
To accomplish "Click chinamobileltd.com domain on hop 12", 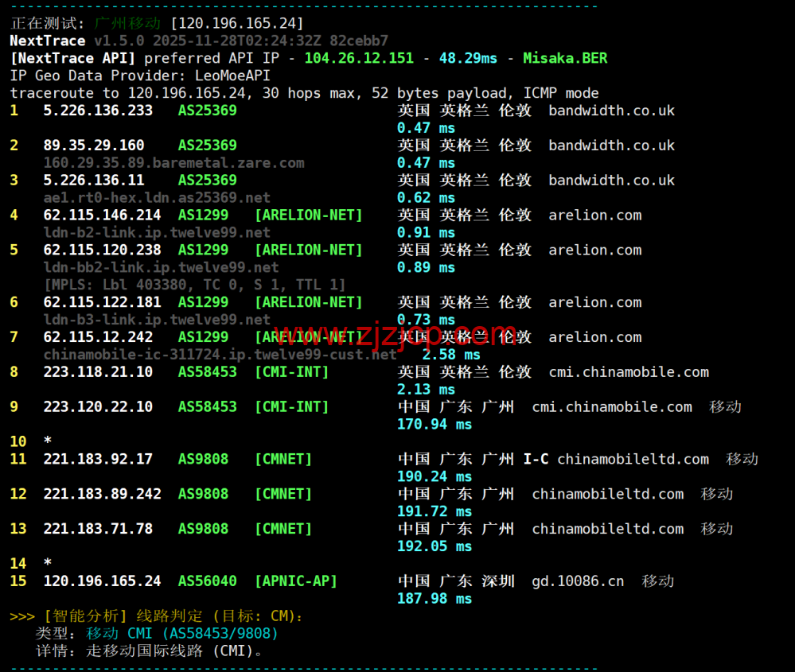I will tap(606, 494).
